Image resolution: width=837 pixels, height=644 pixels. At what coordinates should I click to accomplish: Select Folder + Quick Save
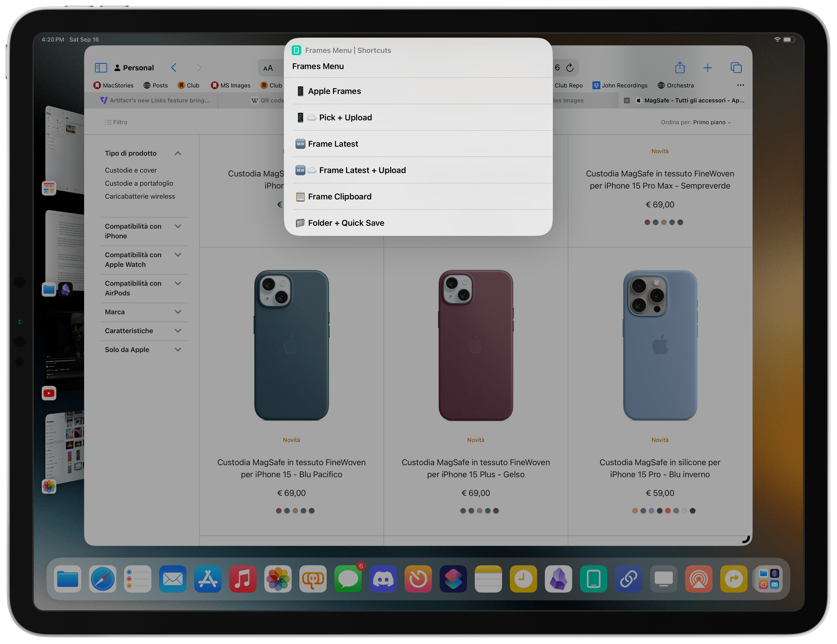[x=418, y=223]
